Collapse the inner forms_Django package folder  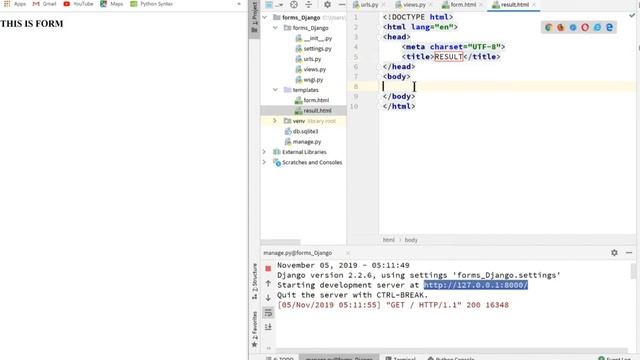coord(275,28)
